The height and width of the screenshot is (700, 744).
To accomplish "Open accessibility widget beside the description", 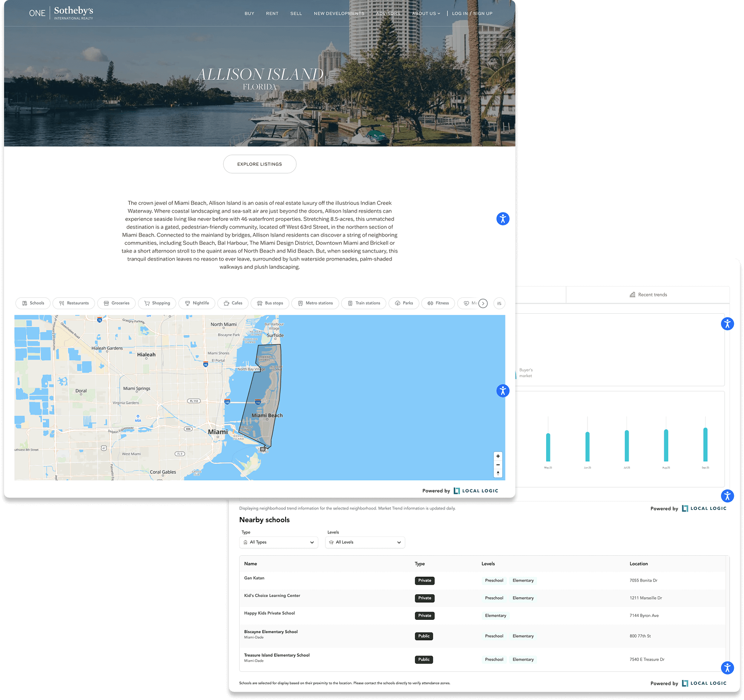I will tap(503, 219).
